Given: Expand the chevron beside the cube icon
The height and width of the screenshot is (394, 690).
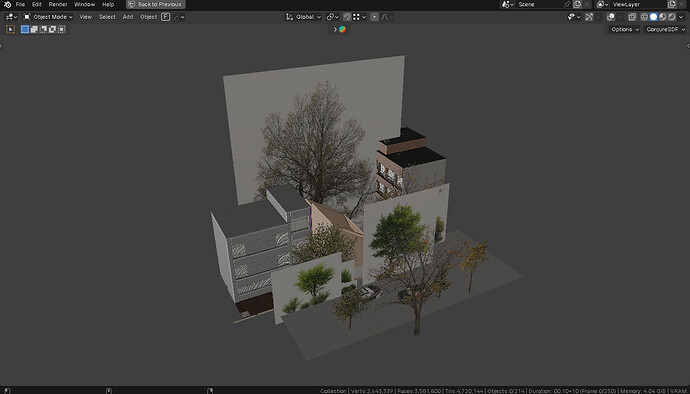Looking at the screenshot, I should click(x=335, y=29).
